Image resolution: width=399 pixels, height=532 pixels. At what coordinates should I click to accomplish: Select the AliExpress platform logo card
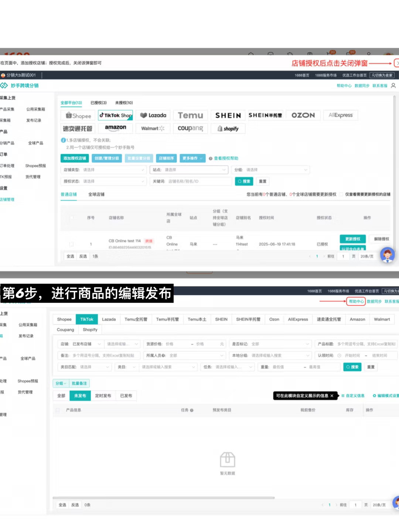tap(341, 115)
